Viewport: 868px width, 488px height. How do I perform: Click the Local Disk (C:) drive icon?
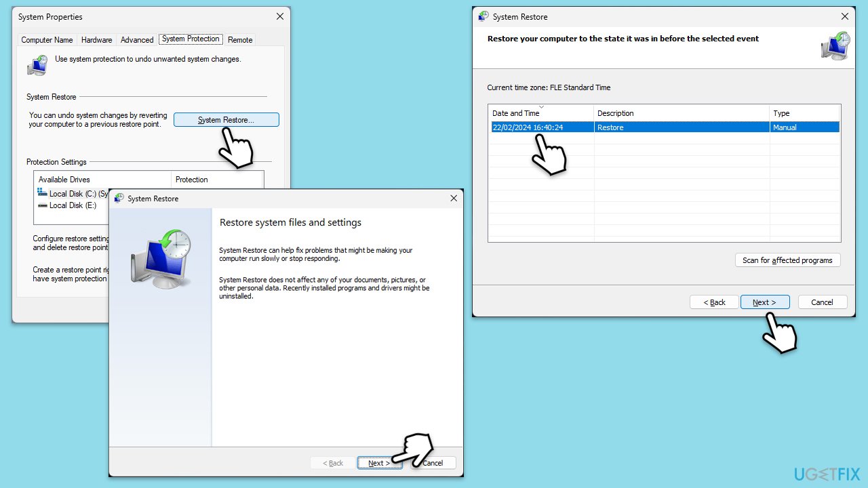point(43,193)
